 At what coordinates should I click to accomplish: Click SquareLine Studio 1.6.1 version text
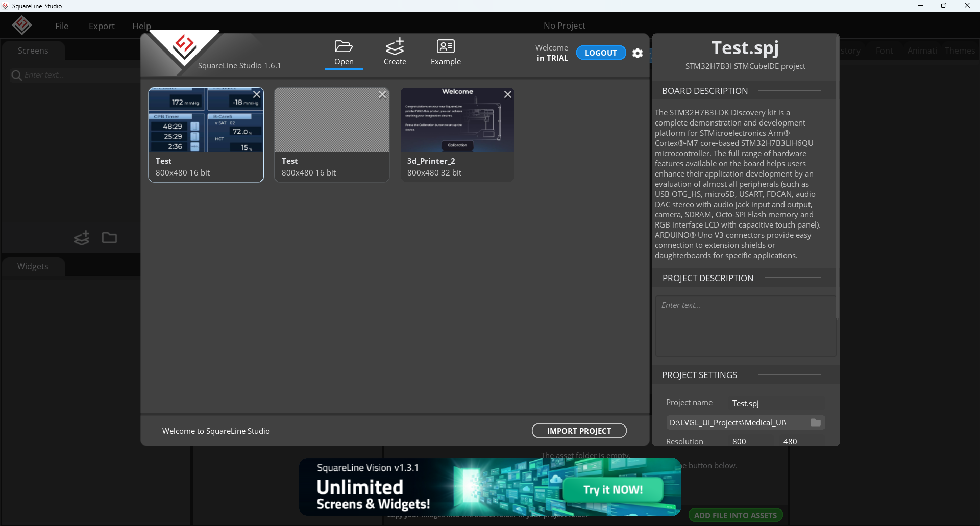point(239,66)
